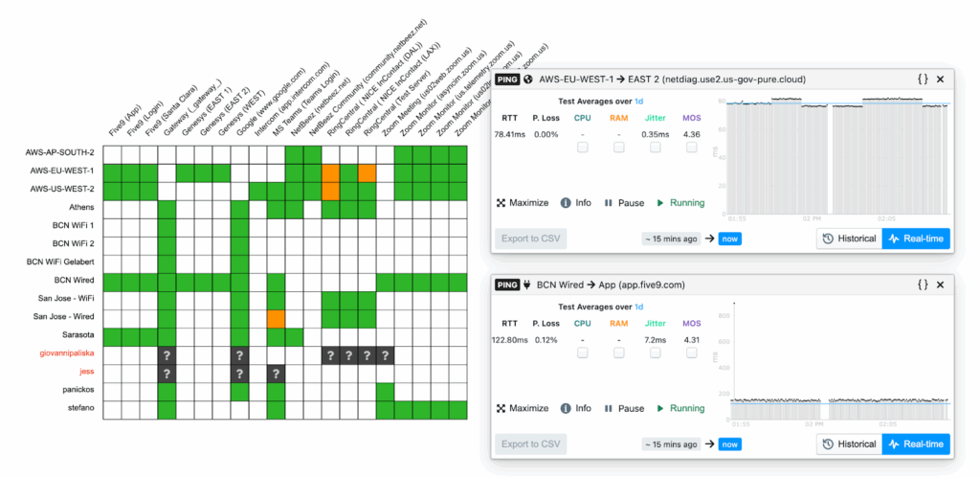Open the '~ 15 mins ago' range in AWS-EU-WEST-1 panel
980x478 pixels.
671,239
